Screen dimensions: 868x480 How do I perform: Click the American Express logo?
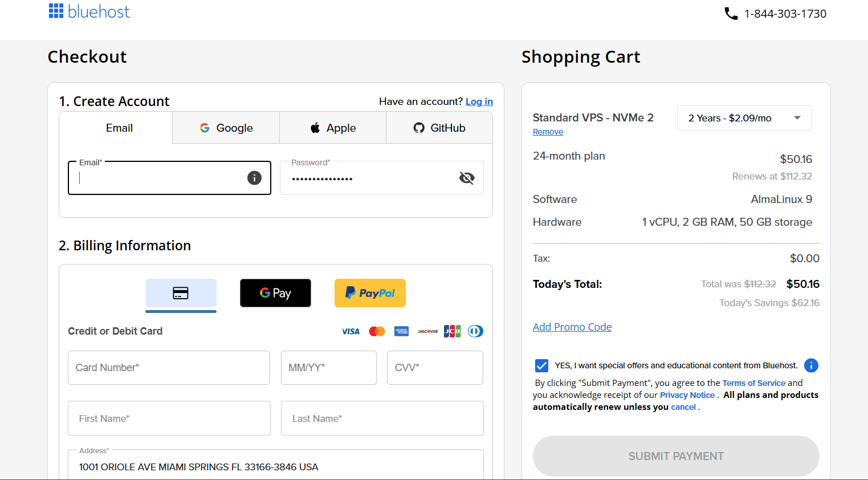401,331
